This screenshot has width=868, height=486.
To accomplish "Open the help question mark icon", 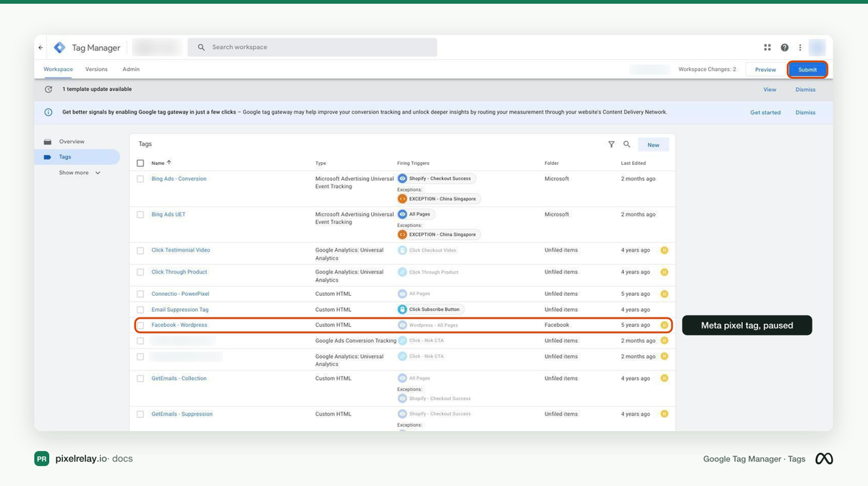I will 785,48.
